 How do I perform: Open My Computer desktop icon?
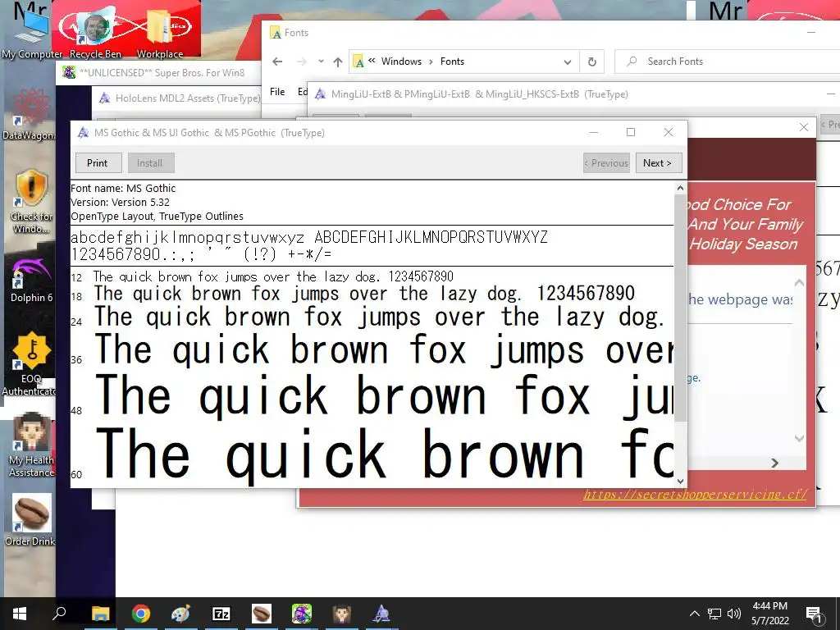[x=32, y=32]
